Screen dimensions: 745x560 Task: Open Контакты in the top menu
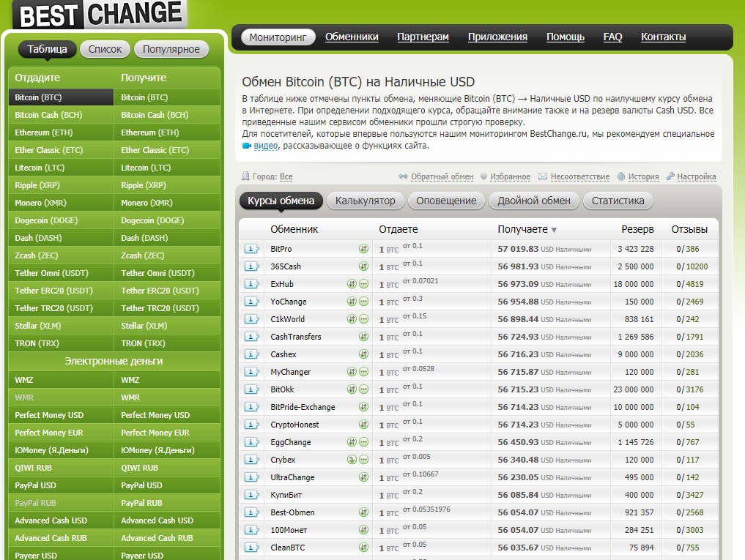click(663, 37)
